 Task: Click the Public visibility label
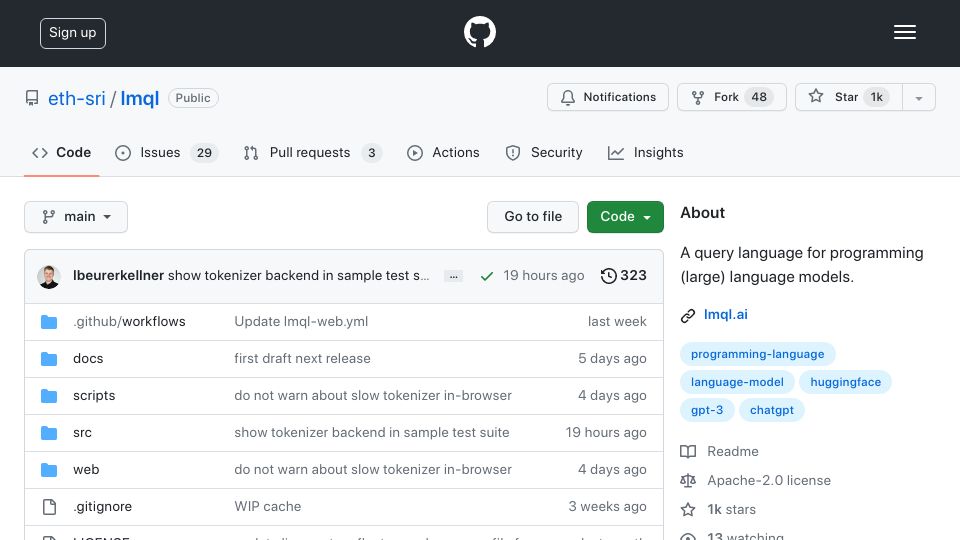pyautogui.click(x=193, y=98)
